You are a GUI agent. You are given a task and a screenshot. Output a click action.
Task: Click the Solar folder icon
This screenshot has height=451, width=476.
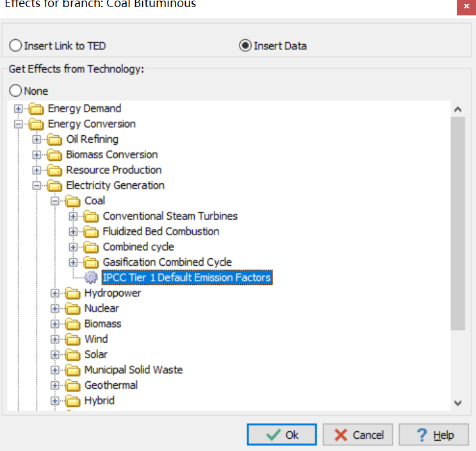[x=73, y=354]
